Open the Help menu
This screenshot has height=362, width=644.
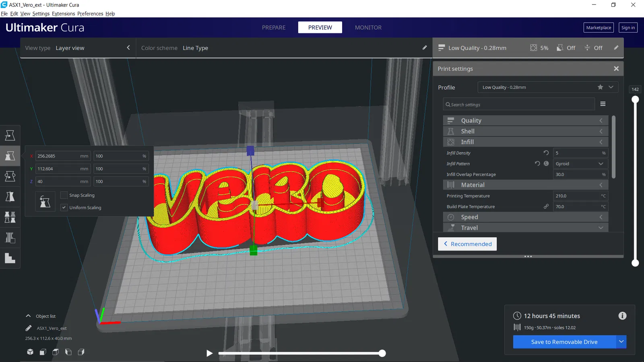[110, 14]
